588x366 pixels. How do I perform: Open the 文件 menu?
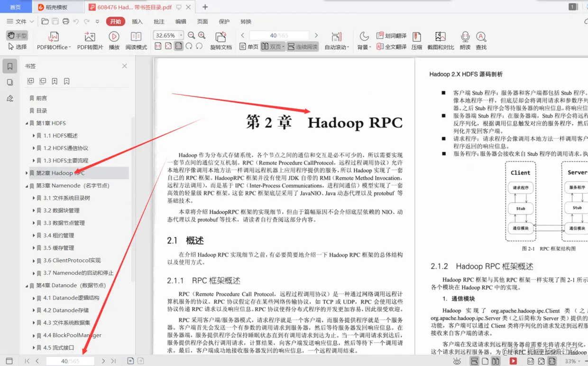[20, 21]
